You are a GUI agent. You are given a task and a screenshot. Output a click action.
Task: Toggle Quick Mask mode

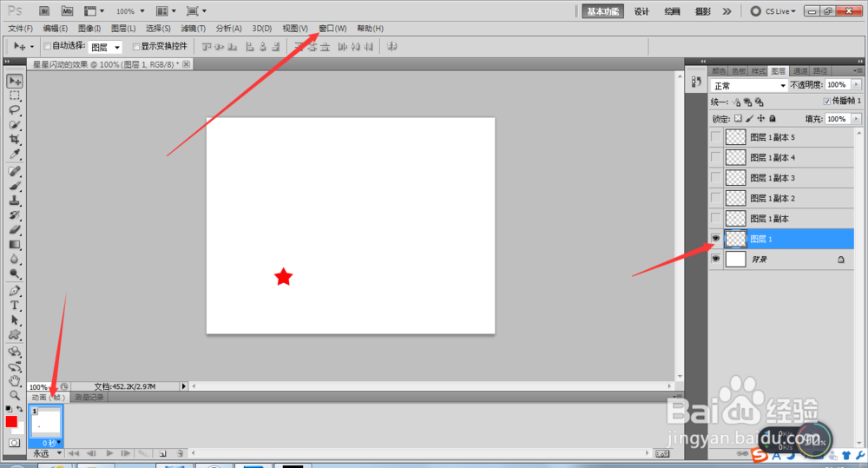click(14, 443)
